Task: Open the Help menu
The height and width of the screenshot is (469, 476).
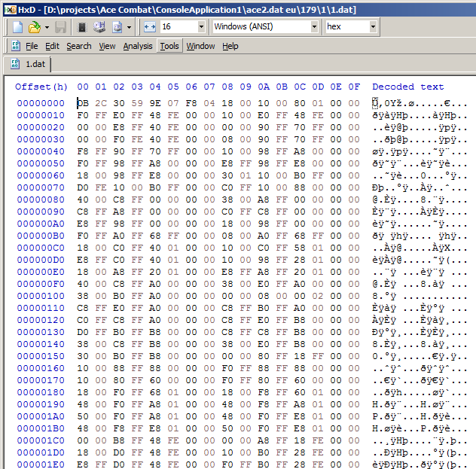Action: coord(230,47)
